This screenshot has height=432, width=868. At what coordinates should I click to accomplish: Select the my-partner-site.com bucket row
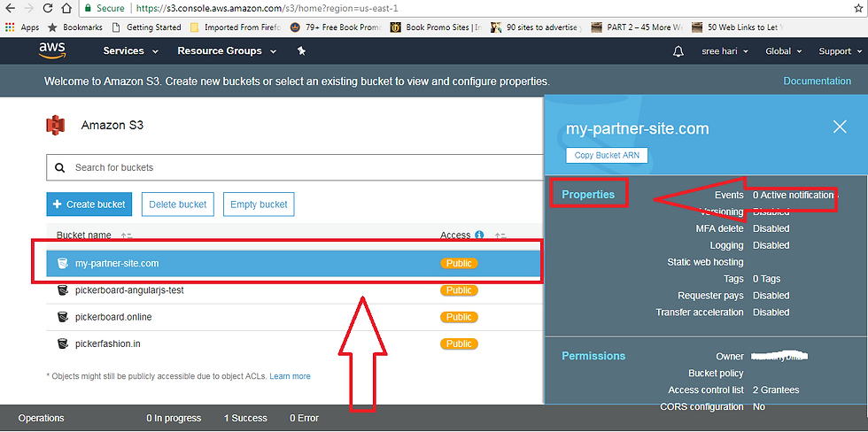click(x=293, y=263)
